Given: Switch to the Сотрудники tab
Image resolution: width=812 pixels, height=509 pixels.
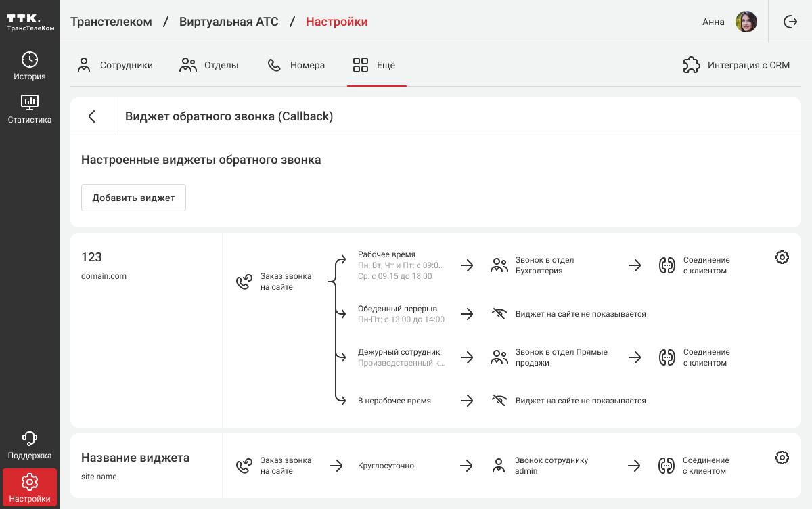Looking at the screenshot, I should 114,66.
